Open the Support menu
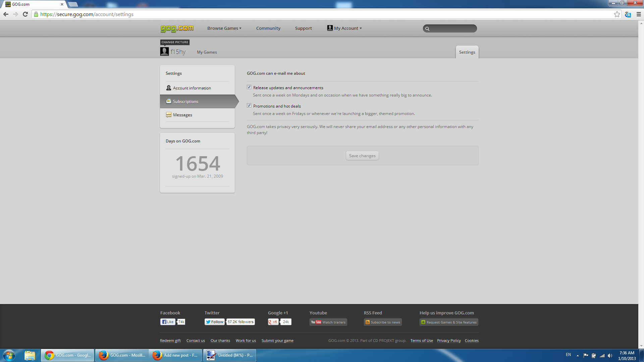The height and width of the screenshot is (362, 644). pos(303,28)
